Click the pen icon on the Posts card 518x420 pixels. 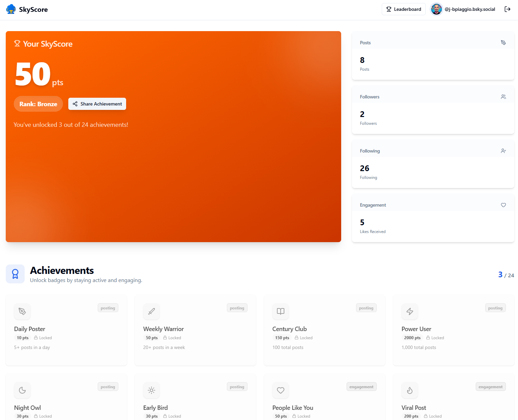[x=503, y=42]
